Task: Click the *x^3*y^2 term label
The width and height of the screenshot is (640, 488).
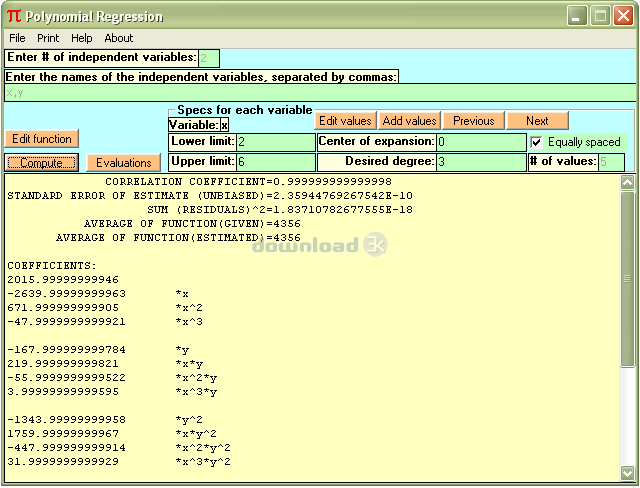Action: tap(203, 462)
